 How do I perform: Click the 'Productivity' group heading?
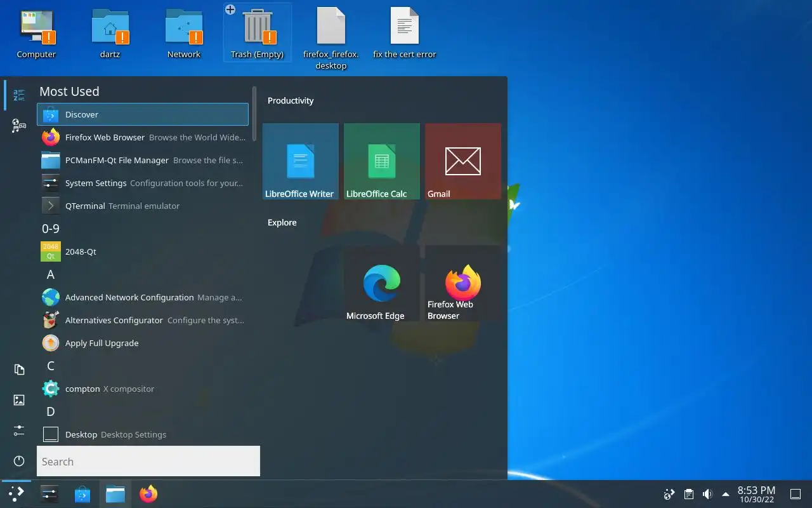click(x=291, y=100)
